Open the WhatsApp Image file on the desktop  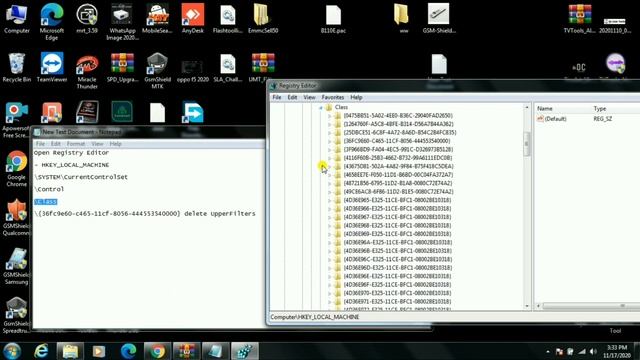click(122, 21)
